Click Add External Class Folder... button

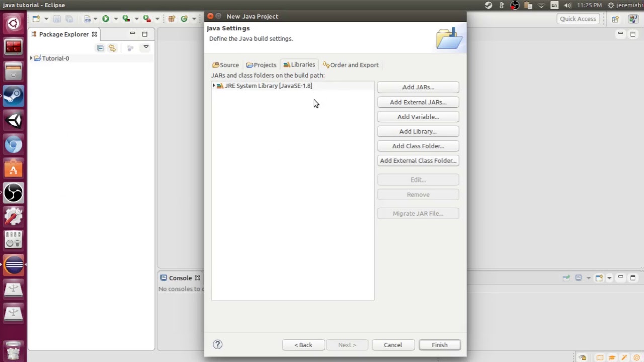[x=418, y=161]
